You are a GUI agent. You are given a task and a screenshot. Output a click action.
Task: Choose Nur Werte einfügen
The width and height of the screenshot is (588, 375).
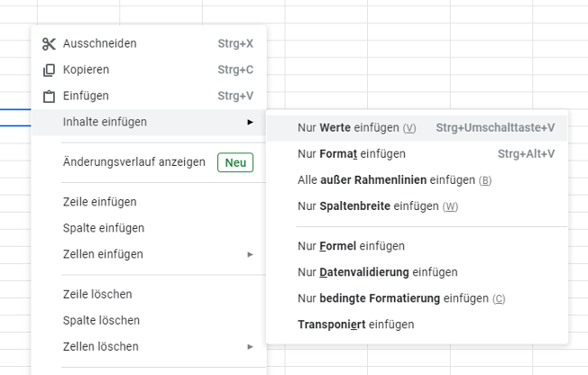pyautogui.click(x=417, y=128)
